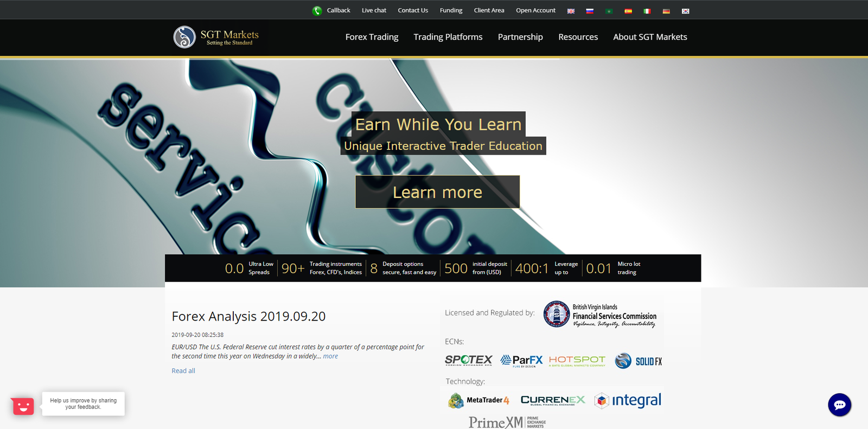Viewport: 868px width, 429px height.
Task: Click the Open Account link
Action: [x=535, y=10]
